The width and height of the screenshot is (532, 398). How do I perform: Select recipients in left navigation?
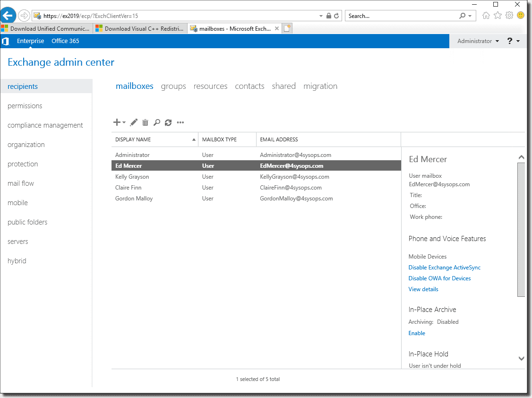(x=46, y=86)
